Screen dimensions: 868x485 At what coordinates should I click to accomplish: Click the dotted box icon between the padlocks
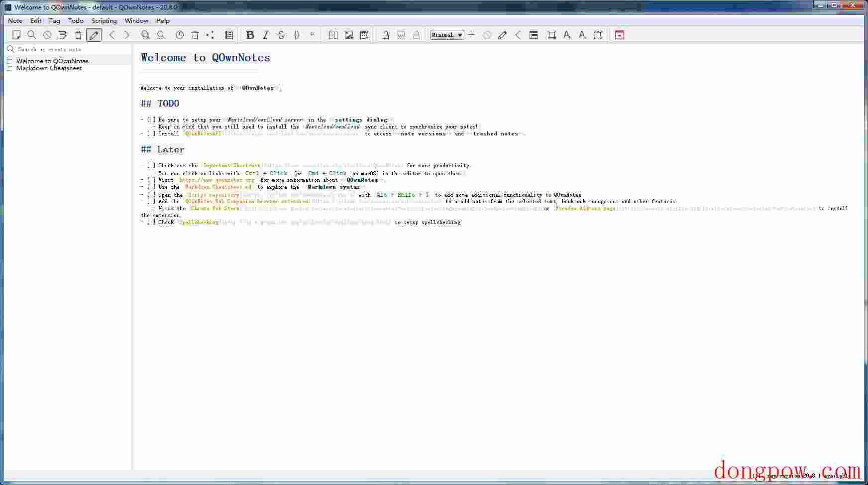pyautogui.click(x=401, y=35)
